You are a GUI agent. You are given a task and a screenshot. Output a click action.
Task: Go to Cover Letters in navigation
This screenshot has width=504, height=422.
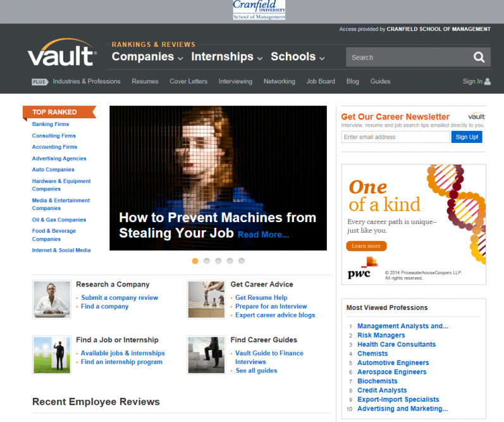click(188, 82)
